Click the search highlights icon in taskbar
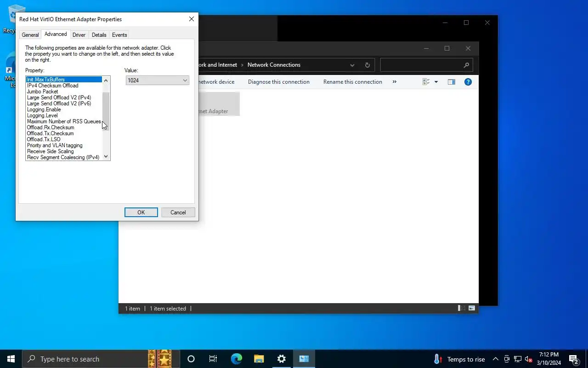588x368 pixels. pos(159,359)
